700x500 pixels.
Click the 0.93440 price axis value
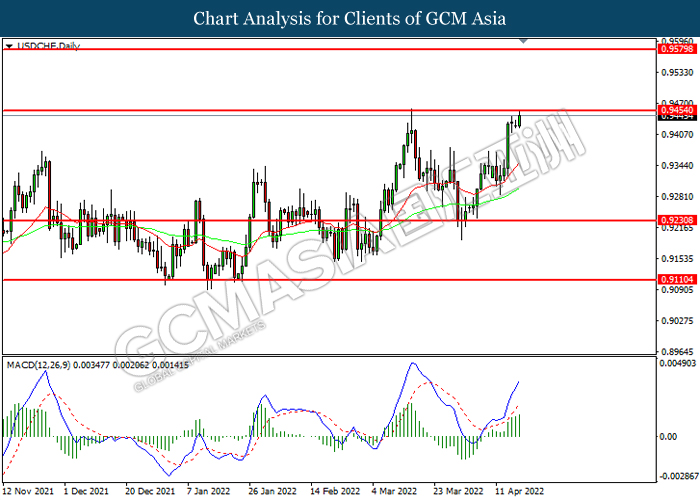[x=677, y=166]
